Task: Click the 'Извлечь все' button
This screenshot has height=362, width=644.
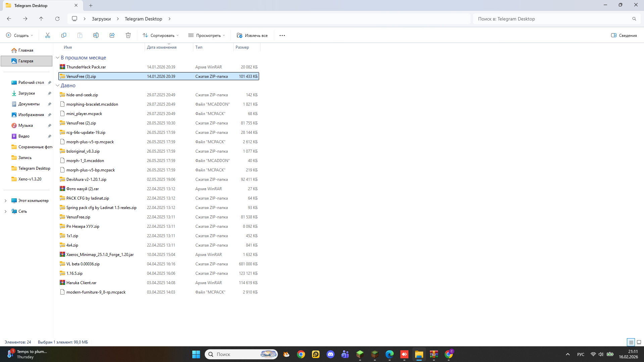Action: (252, 35)
